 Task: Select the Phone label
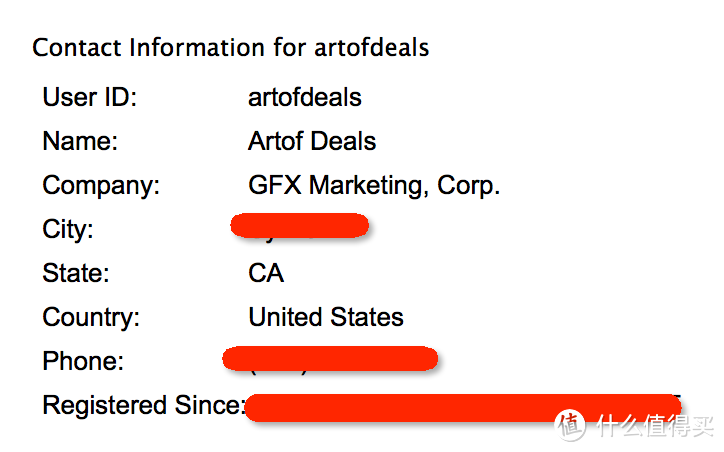83,361
